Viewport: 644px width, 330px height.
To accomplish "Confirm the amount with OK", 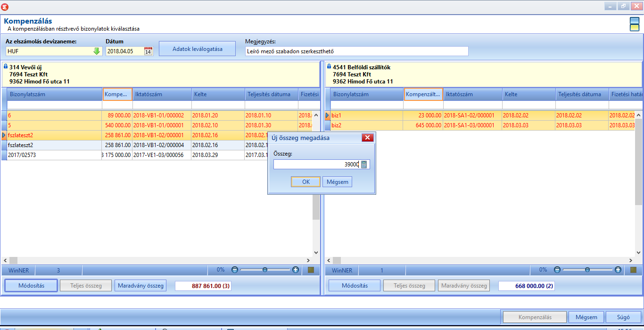I will click(x=306, y=182).
